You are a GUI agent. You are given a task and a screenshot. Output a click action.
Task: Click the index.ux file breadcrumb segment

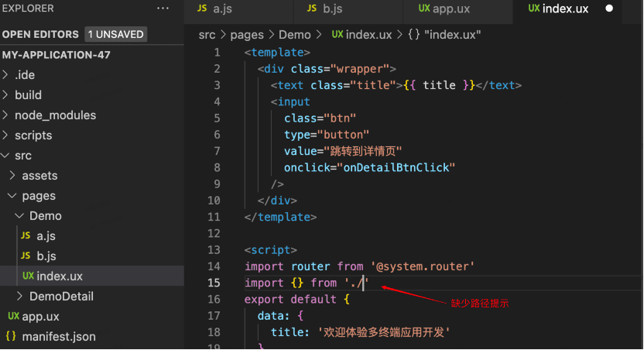tap(368, 35)
